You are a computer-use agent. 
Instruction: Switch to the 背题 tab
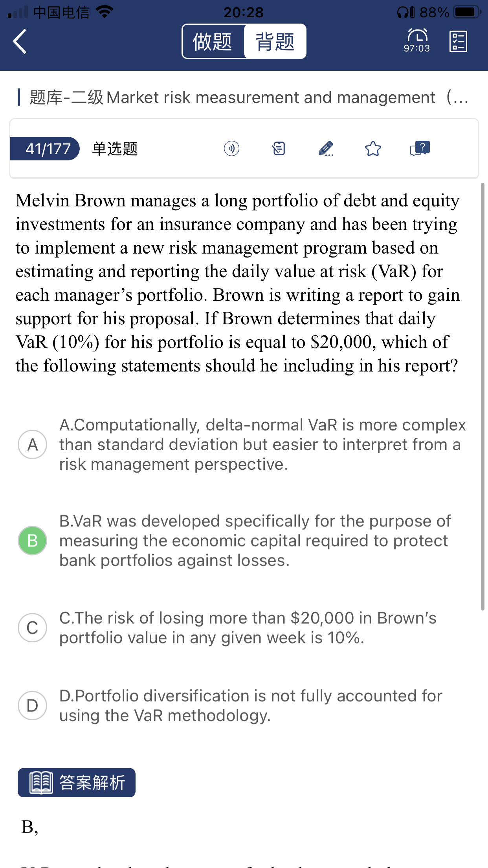tap(275, 42)
